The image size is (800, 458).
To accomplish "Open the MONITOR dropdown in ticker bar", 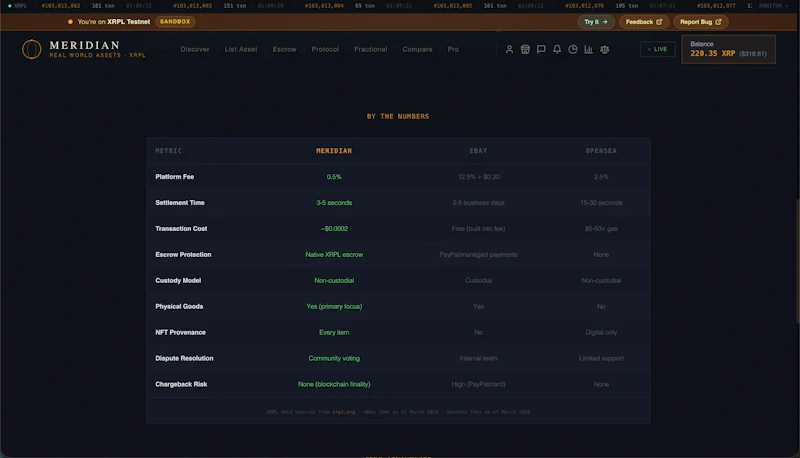I will click(x=772, y=6).
